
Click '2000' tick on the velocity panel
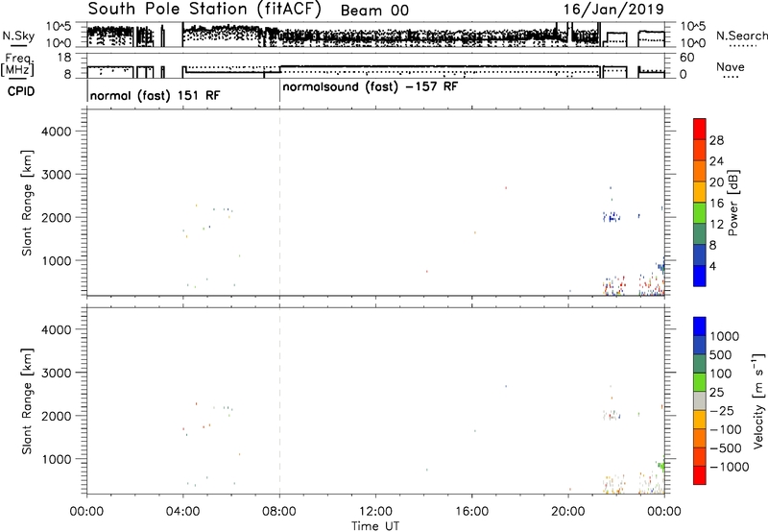coord(57,416)
